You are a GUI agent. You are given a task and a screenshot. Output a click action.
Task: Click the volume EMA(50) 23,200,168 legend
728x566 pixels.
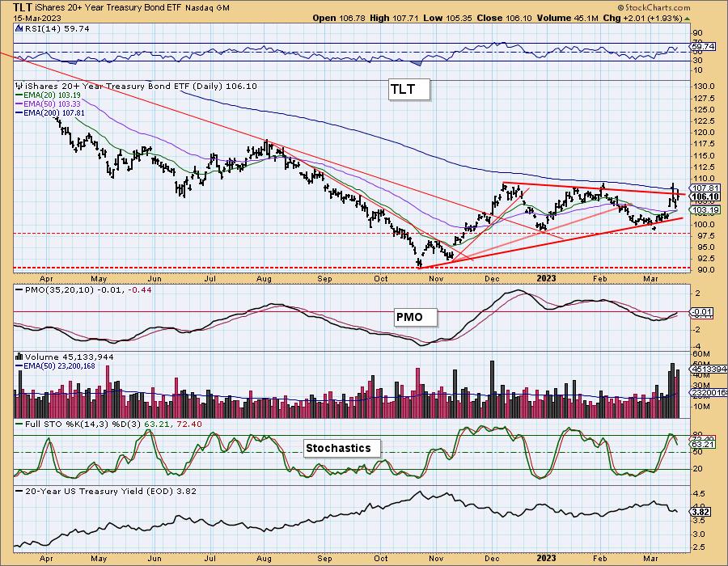55,366
